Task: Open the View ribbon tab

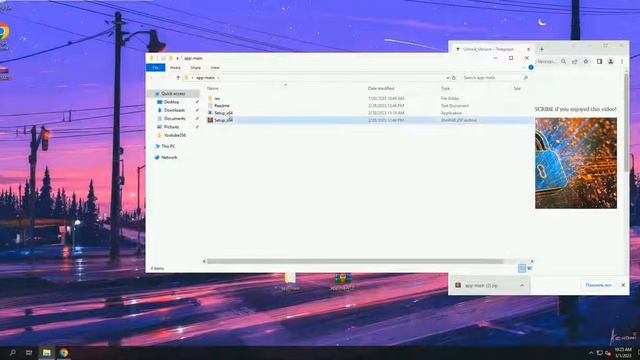Action: [215, 67]
